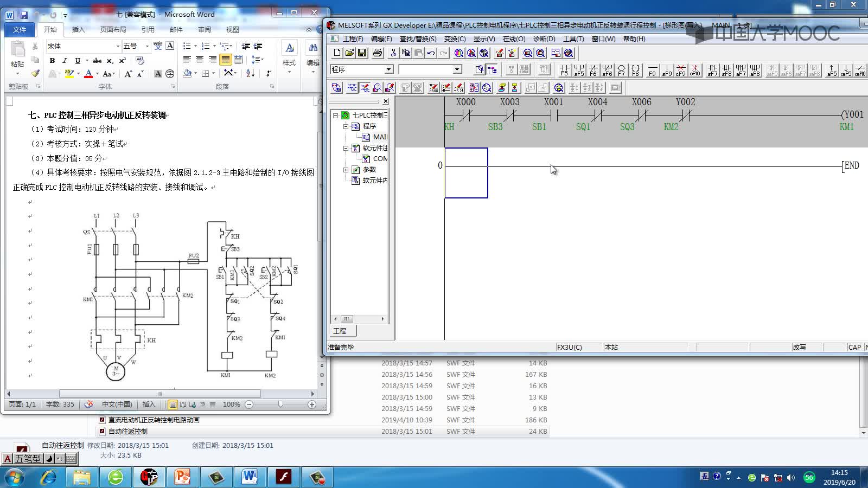Image resolution: width=868 pixels, height=488 pixels.
Task: Click text highlight color swatch in Word
Action: (x=69, y=74)
